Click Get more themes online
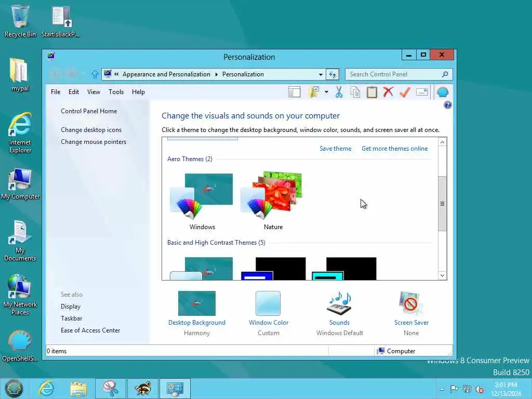 (395, 149)
